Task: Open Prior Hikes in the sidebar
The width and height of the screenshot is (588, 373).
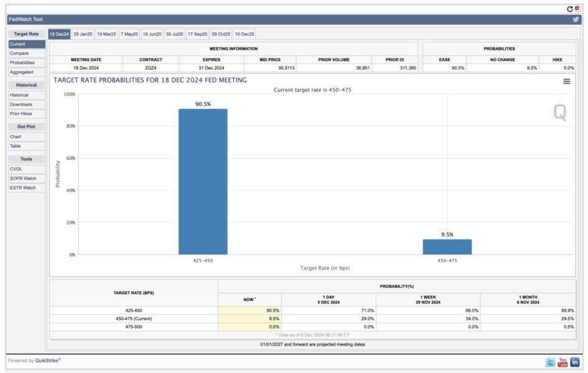Action: 21,114
